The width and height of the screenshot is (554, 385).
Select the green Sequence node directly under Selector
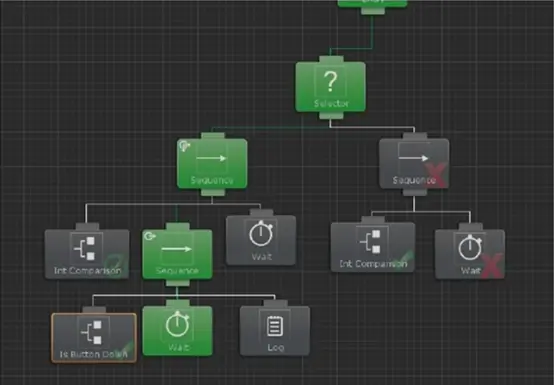[x=212, y=164]
